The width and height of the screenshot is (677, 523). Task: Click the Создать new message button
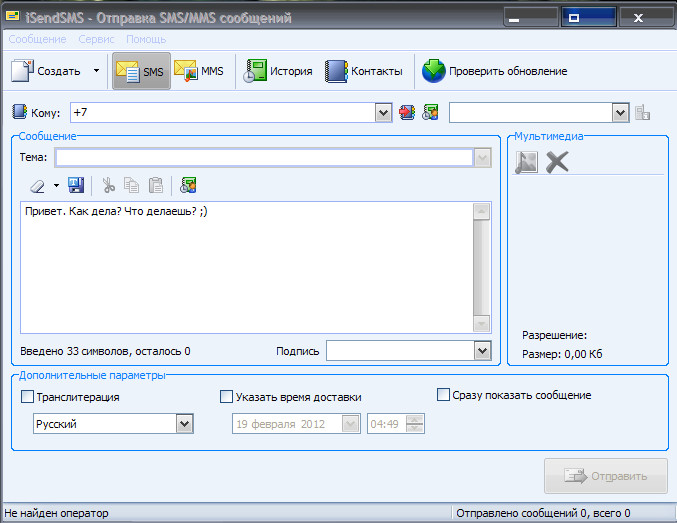coord(46,71)
